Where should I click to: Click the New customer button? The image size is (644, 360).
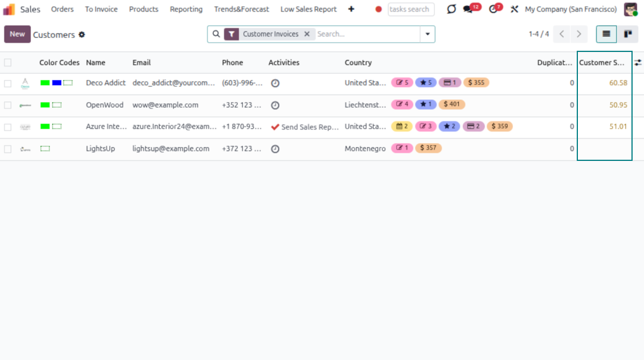[17, 34]
